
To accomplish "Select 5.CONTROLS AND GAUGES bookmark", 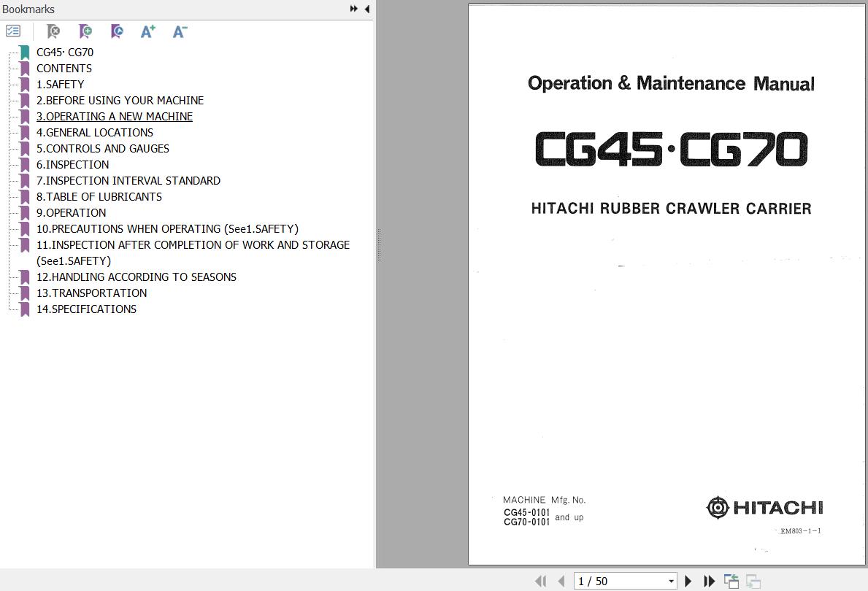I will tap(103, 148).
